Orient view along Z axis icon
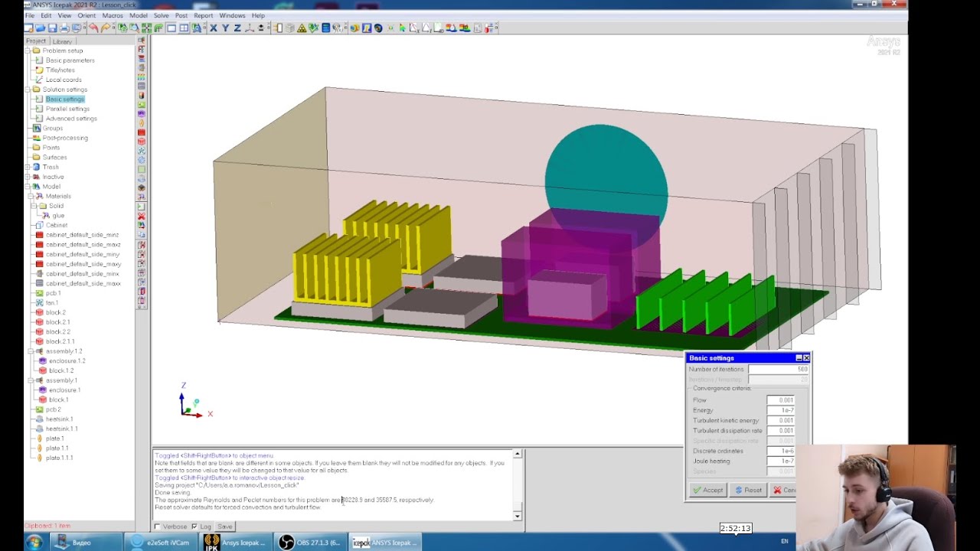 [x=237, y=28]
